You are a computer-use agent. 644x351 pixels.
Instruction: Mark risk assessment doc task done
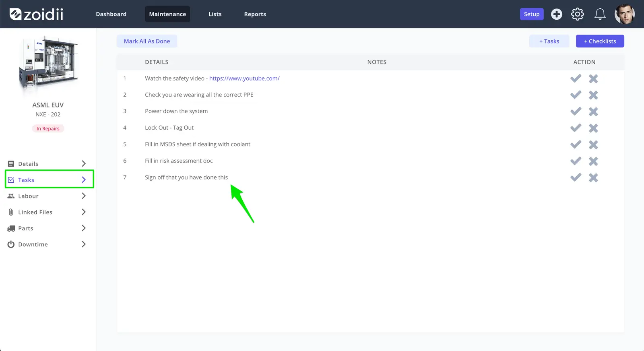click(x=576, y=161)
